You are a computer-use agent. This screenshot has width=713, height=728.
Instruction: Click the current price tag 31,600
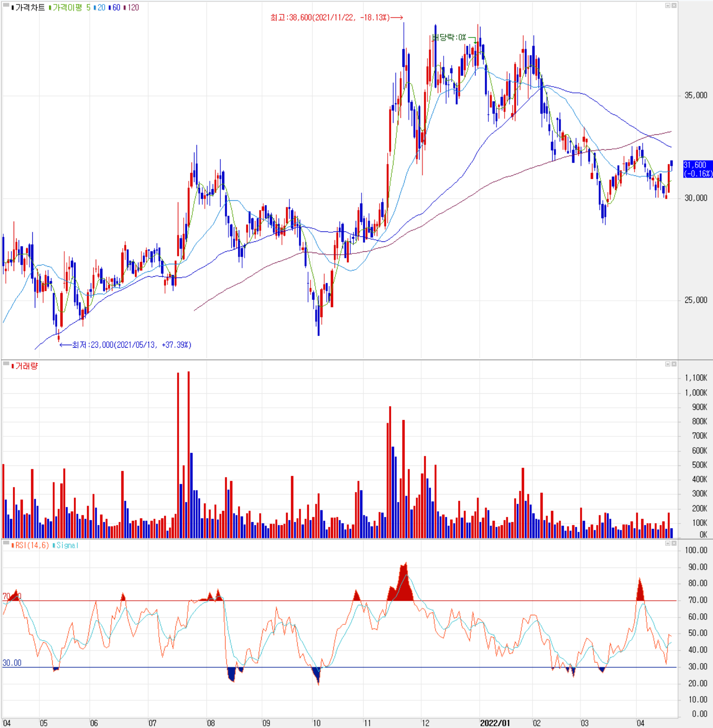click(x=698, y=169)
